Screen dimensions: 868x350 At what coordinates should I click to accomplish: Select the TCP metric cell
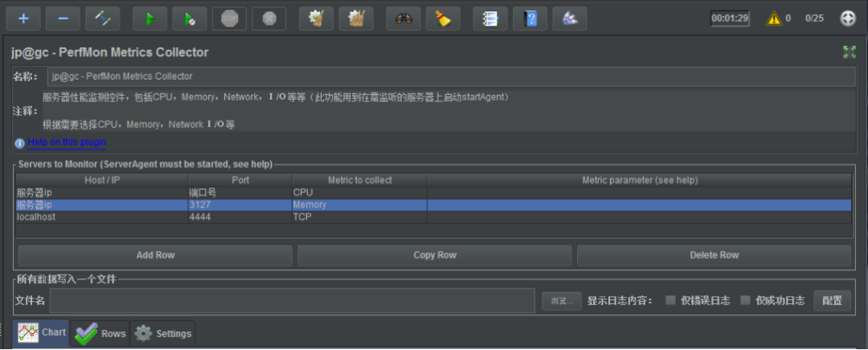tap(360, 217)
